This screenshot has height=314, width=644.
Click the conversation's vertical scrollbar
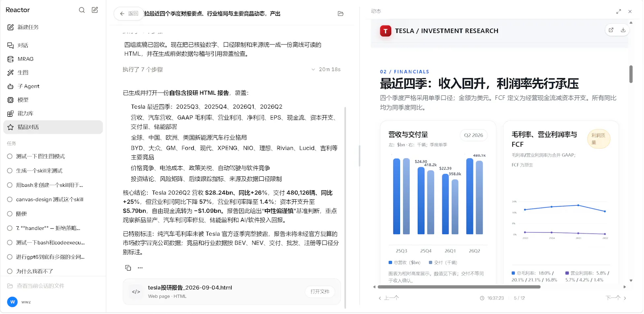[345, 207]
